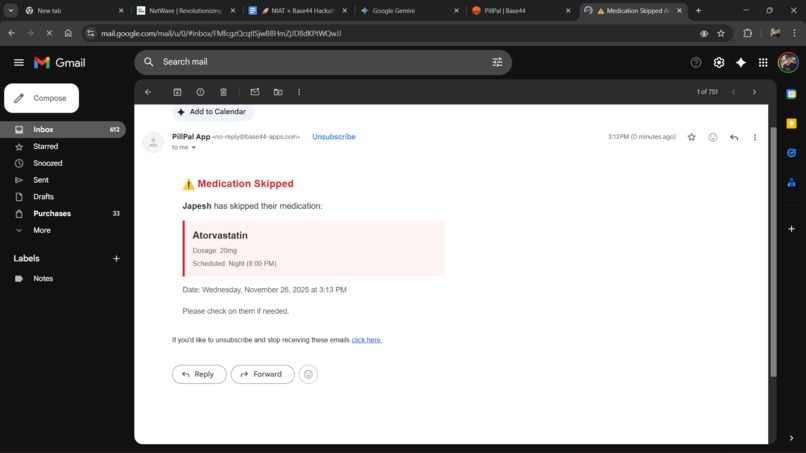Click the unsubscribe 'click here' link

366,340
